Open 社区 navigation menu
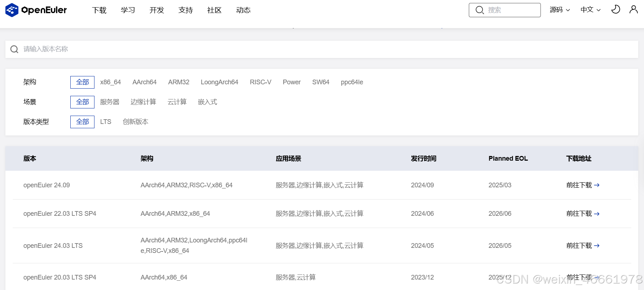The width and height of the screenshot is (644, 290). click(x=215, y=10)
